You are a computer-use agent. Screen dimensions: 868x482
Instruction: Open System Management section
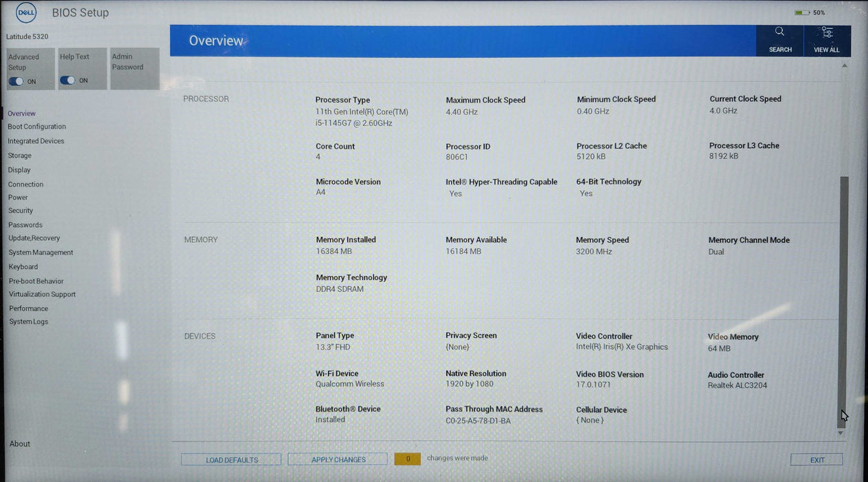[x=41, y=253]
